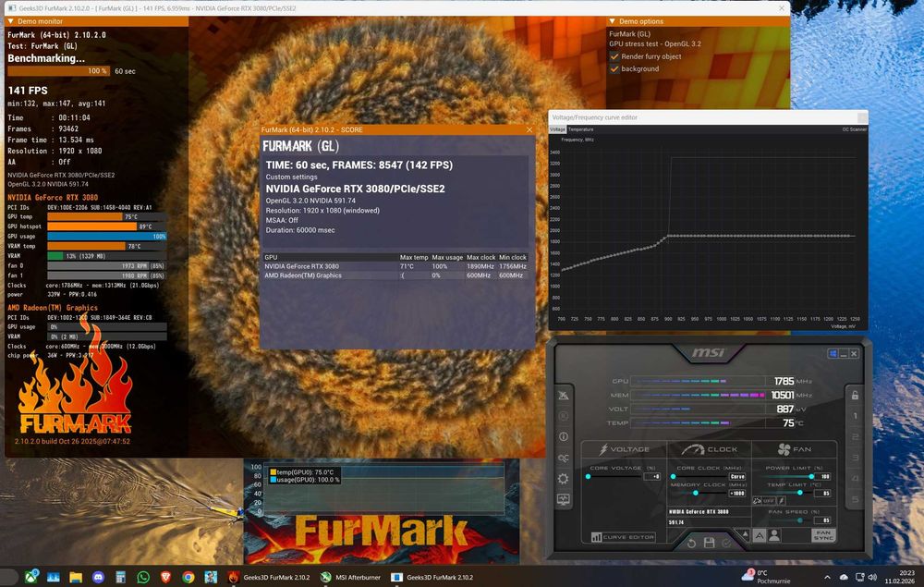Screen dimensions: 924x587
Task: Select profile slot 4 in Afterburner
Action: (855, 479)
